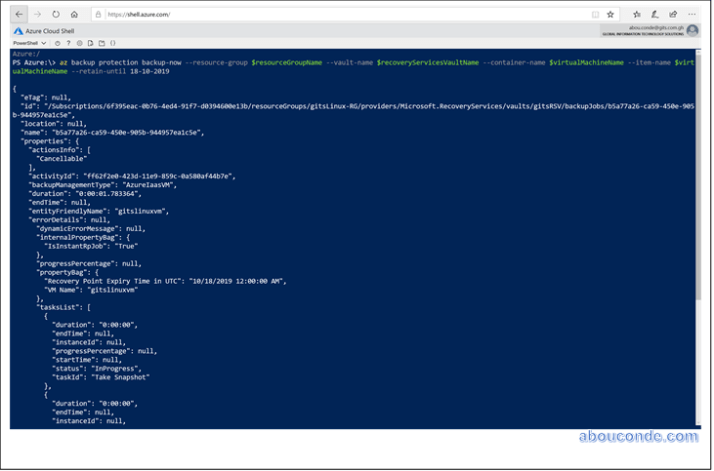The image size is (714, 471).
Task: Open the Favorites hub list
Action: click(637, 15)
